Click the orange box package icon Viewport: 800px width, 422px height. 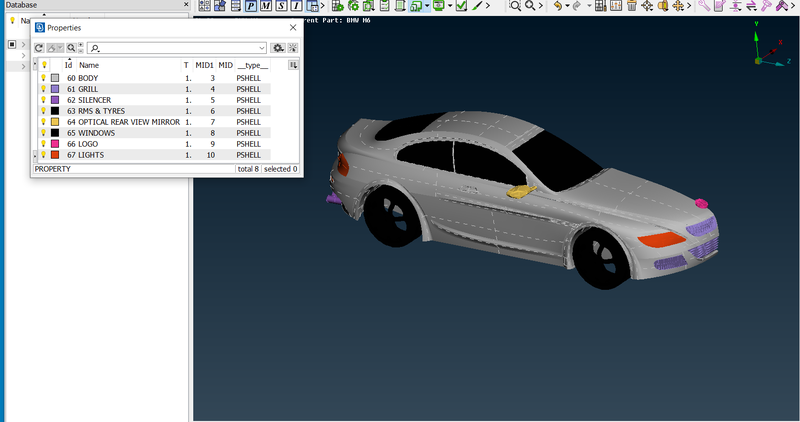[663, 6]
